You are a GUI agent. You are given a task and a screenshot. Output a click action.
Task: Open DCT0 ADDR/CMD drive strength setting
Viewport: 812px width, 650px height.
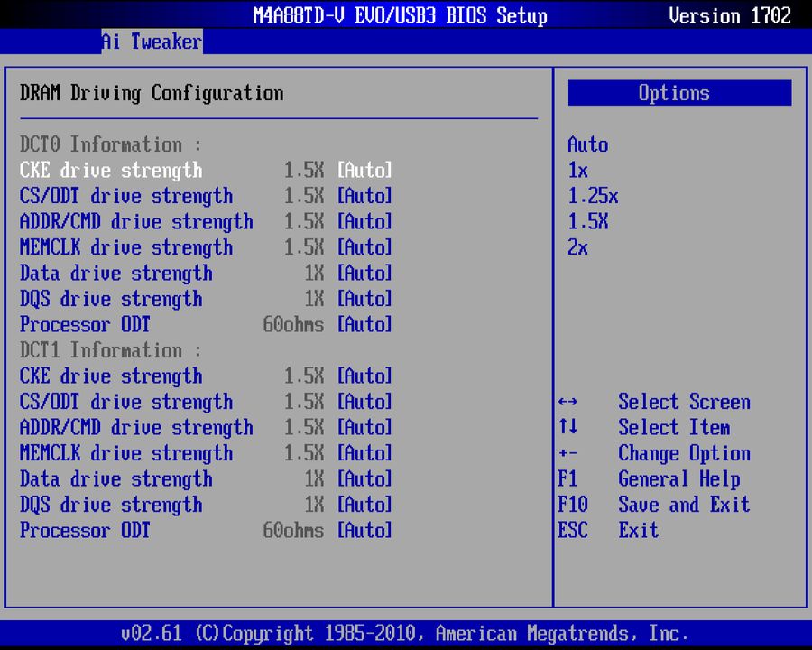pyautogui.click(x=136, y=221)
